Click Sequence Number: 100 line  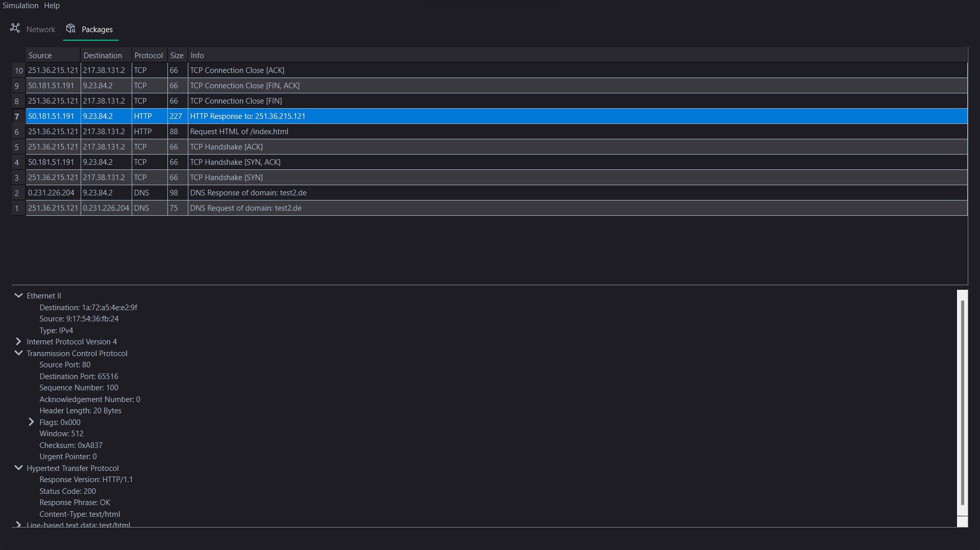(79, 388)
